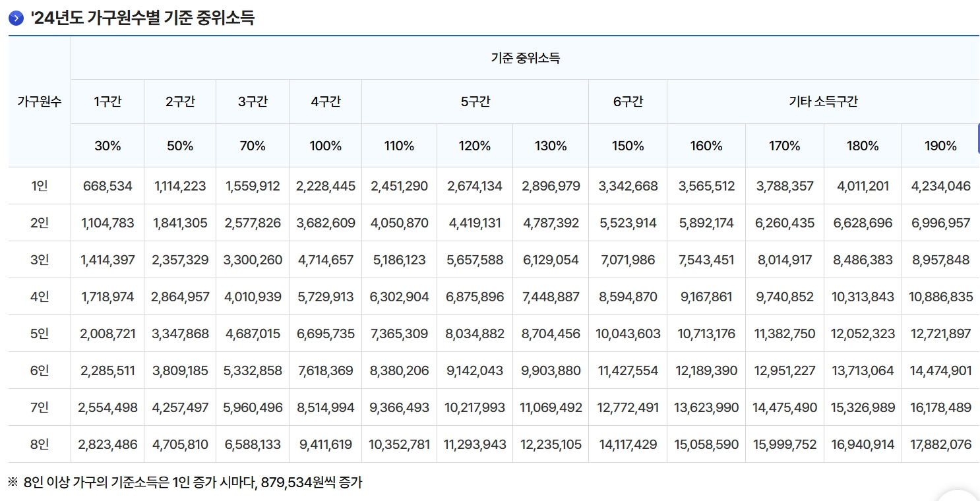The width and height of the screenshot is (980, 501).
Task: Select the 190% column header
Action: coord(940,146)
